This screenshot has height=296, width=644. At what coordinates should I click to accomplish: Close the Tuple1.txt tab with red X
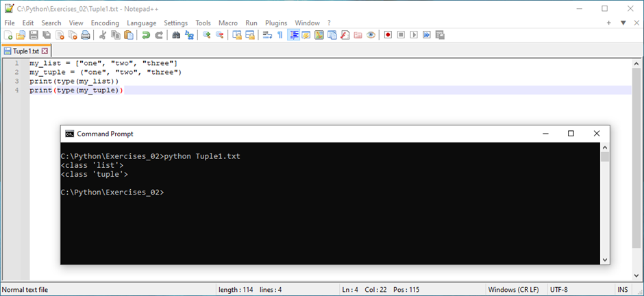tap(45, 51)
